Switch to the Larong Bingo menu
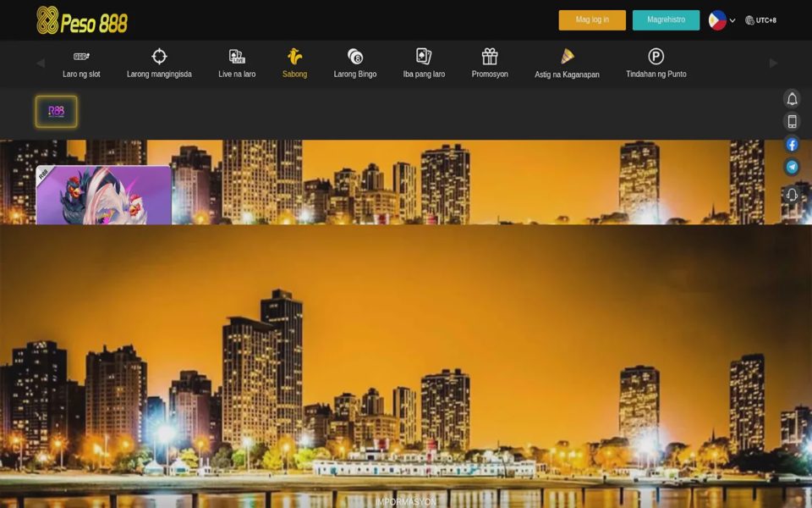The width and height of the screenshot is (812, 508). pos(355,75)
